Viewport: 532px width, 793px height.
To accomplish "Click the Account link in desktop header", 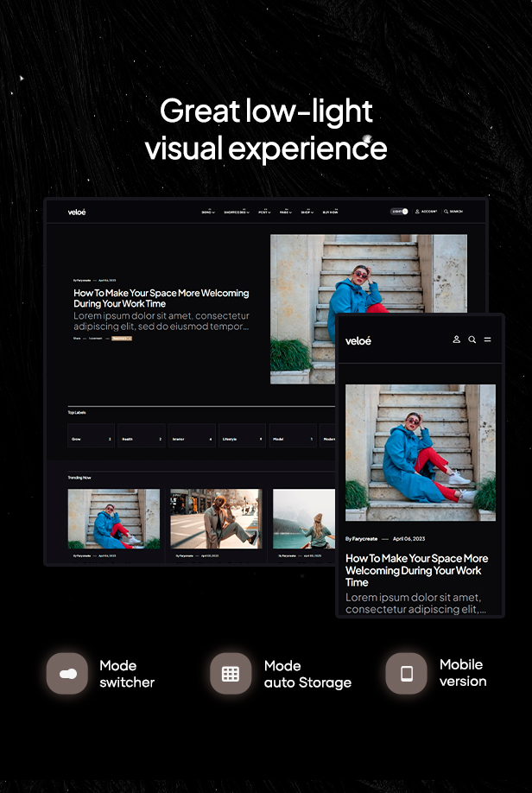I will pos(426,211).
